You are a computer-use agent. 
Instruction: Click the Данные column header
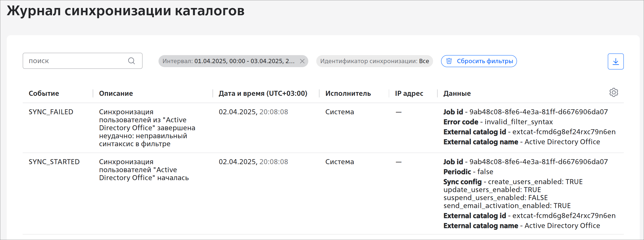(457, 93)
